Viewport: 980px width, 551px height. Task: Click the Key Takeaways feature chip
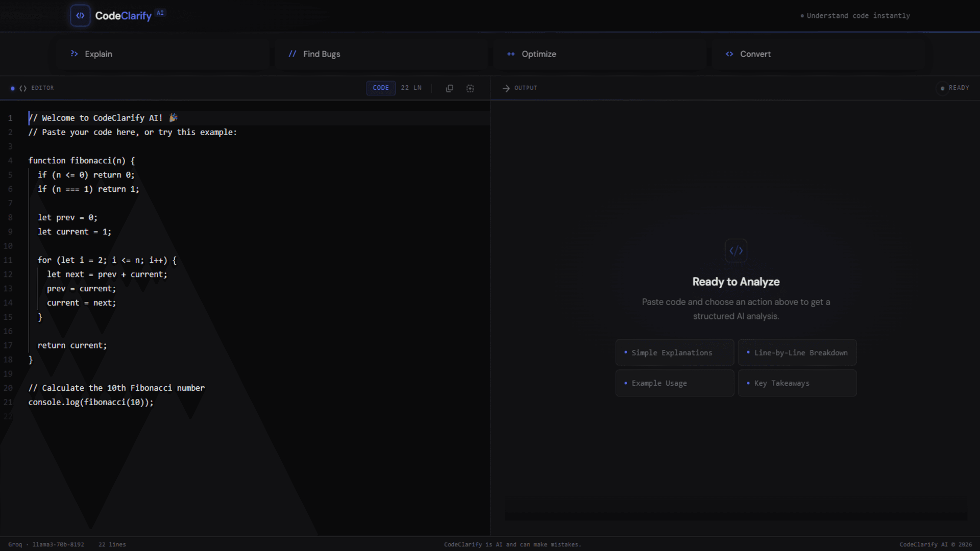(x=797, y=383)
